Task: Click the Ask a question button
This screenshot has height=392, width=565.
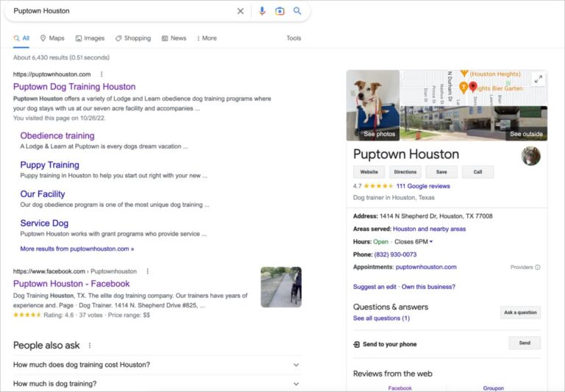Action: pyautogui.click(x=520, y=313)
